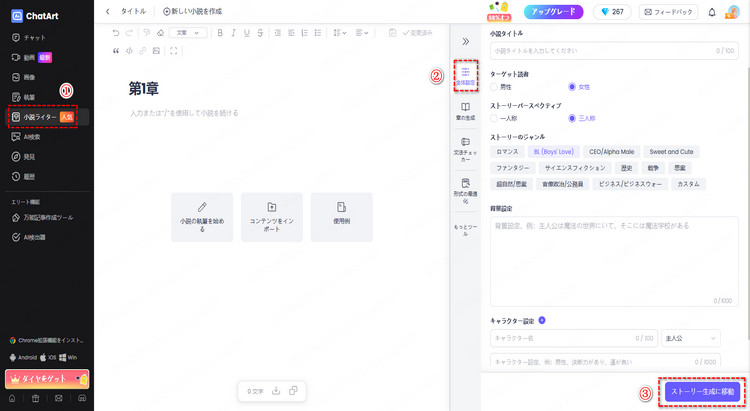Select the format painter icon
750x411 pixels.
[147, 33]
